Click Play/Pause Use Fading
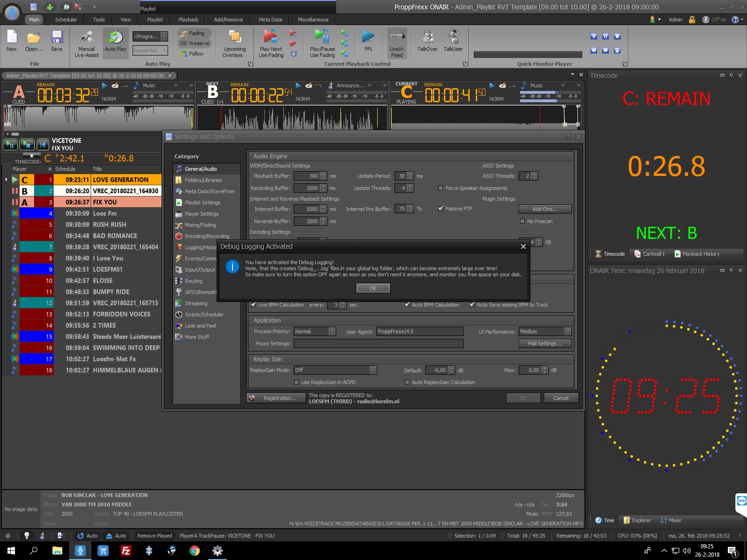 322,43
